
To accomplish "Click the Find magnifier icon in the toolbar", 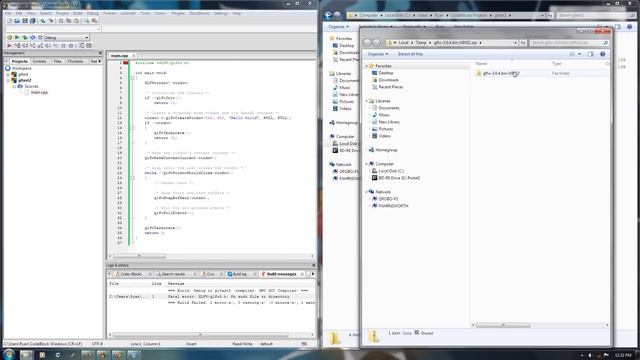I will (x=87, y=21).
